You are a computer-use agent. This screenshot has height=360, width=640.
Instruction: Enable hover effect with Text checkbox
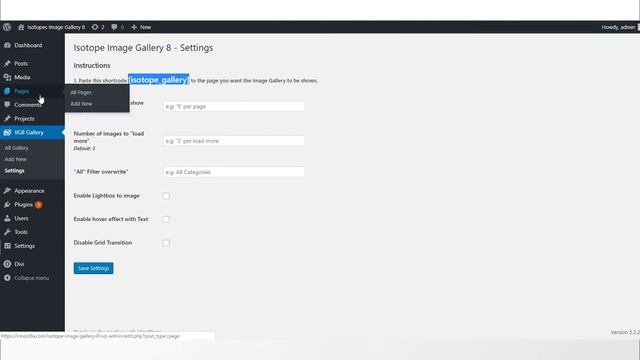166,219
